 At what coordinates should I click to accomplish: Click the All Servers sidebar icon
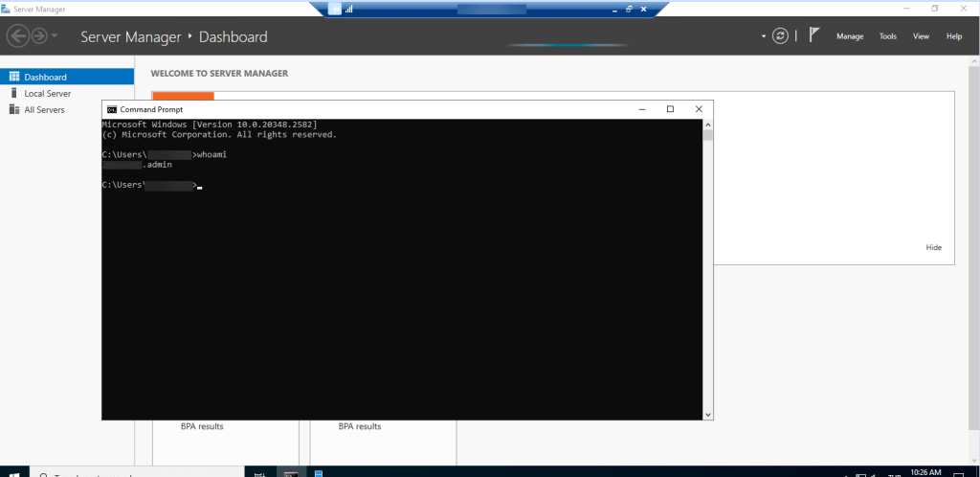coord(14,109)
